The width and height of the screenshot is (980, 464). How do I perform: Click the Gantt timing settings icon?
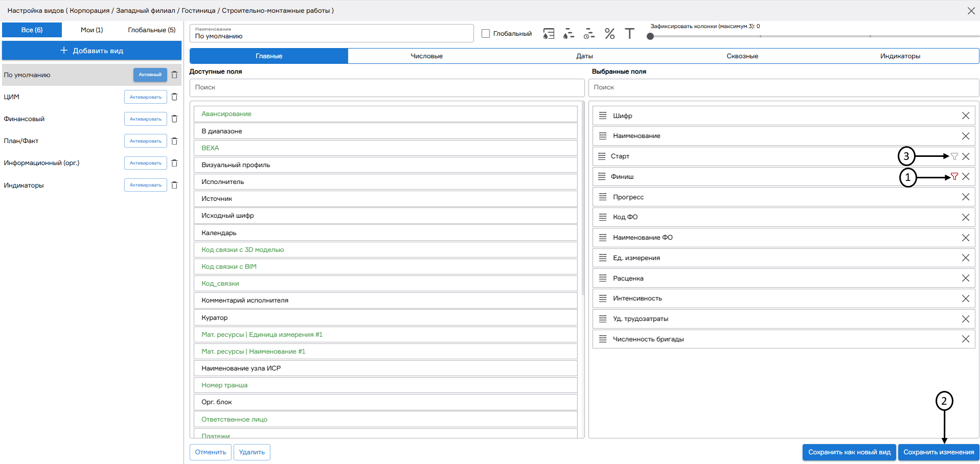pos(589,34)
